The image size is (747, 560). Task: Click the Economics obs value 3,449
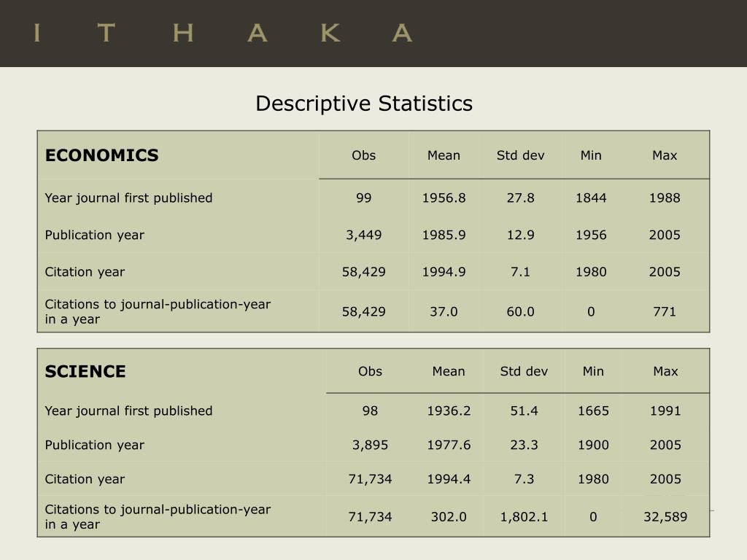pos(363,235)
